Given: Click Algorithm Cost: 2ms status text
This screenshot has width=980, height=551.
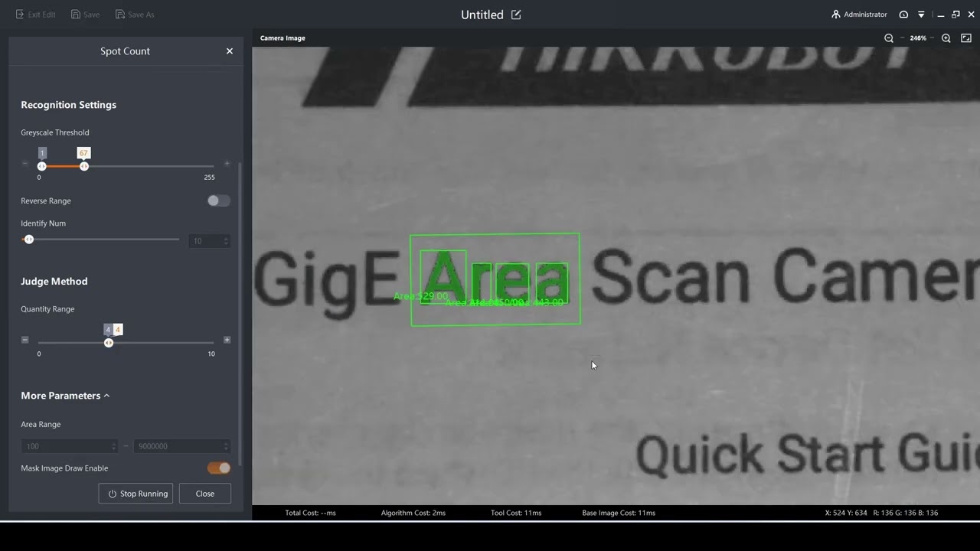Looking at the screenshot, I should pyautogui.click(x=413, y=513).
